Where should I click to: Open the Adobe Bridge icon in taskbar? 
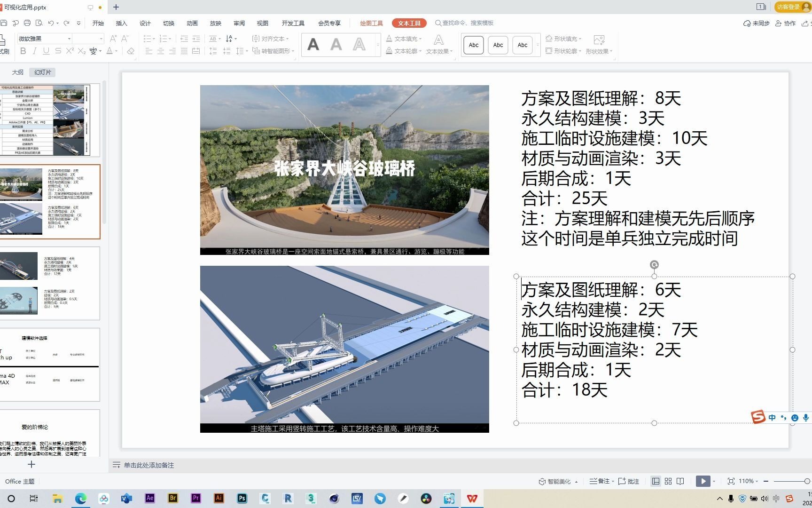point(173,498)
